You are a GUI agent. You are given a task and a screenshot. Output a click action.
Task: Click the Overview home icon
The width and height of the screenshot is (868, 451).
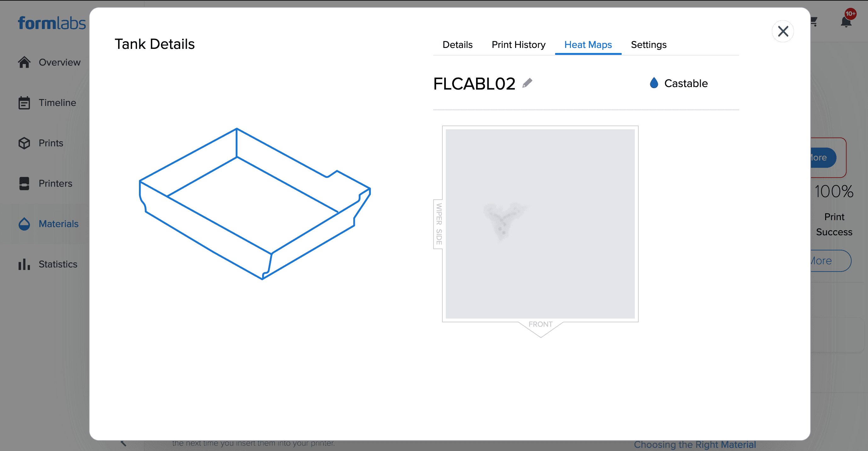point(24,62)
